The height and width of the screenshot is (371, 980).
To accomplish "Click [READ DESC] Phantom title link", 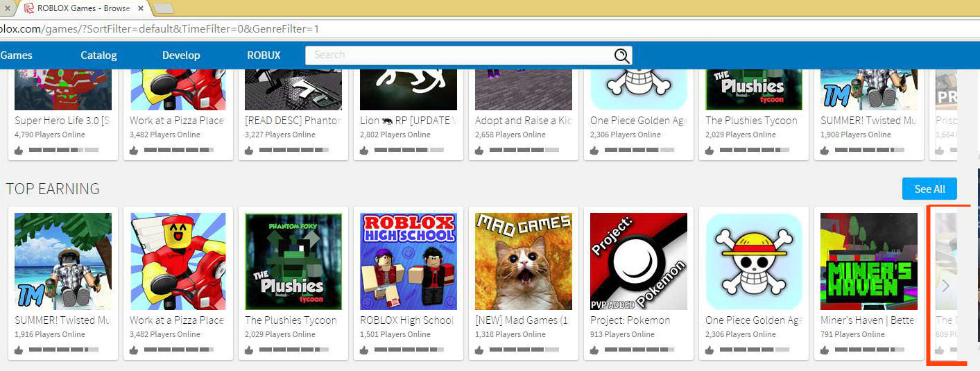I will 293,121.
